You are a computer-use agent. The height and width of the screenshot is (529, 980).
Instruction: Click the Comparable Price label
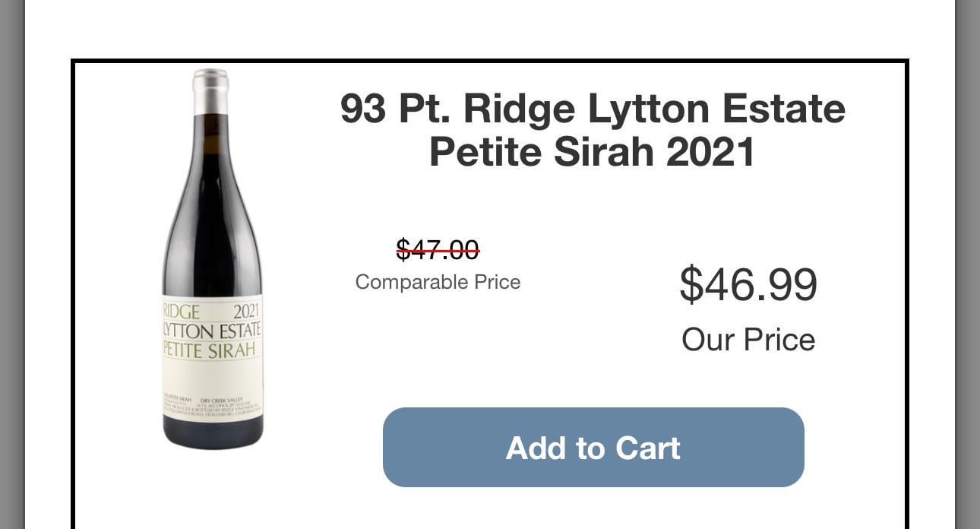(x=438, y=282)
